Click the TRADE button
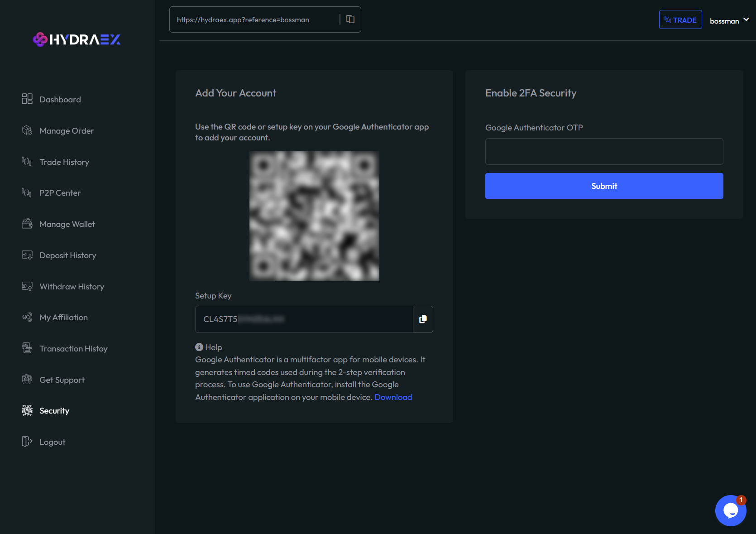The width and height of the screenshot is (756, 534). click(680, 19)
